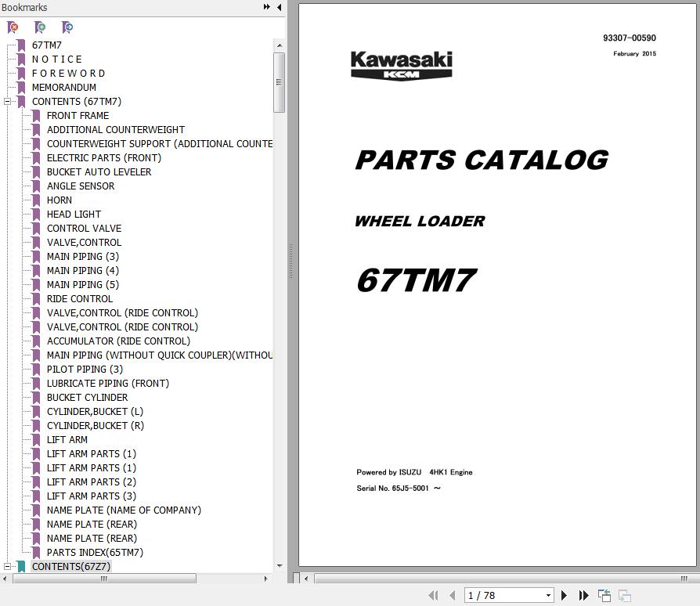
Task: Open the 67TM7 bookmark
Action: (x=47, y=45)
